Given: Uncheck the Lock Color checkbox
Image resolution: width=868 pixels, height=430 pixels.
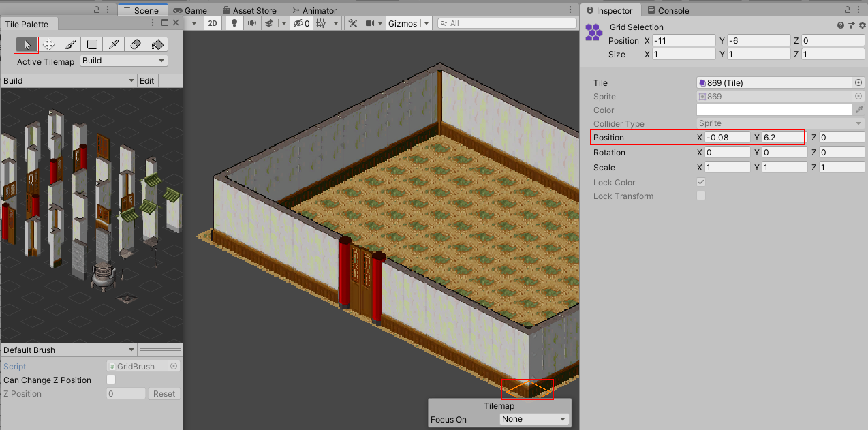Looking at the screenshot, I should (701, 182).
